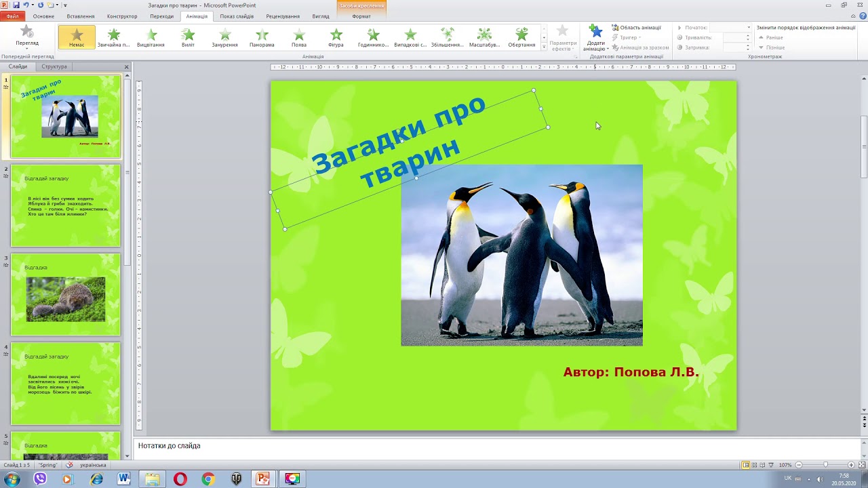Switch to Slide Sorter view icon

(754, 465)
